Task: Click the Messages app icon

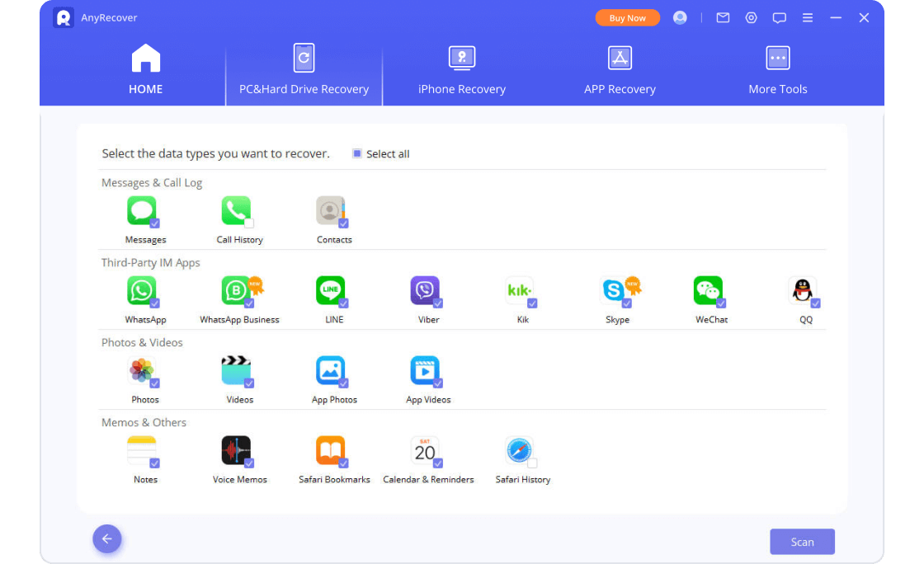Action: (x=141, y=210)
